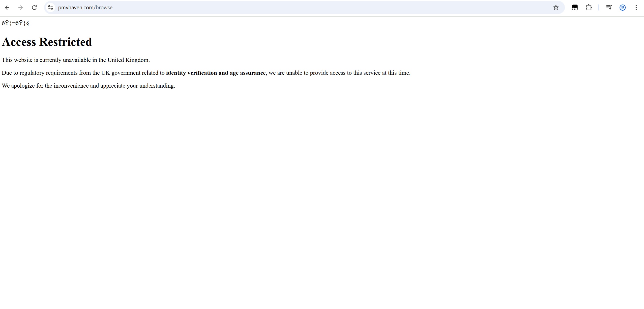
Task: Open the Chrome profile avatar
Action: (623, 8)
